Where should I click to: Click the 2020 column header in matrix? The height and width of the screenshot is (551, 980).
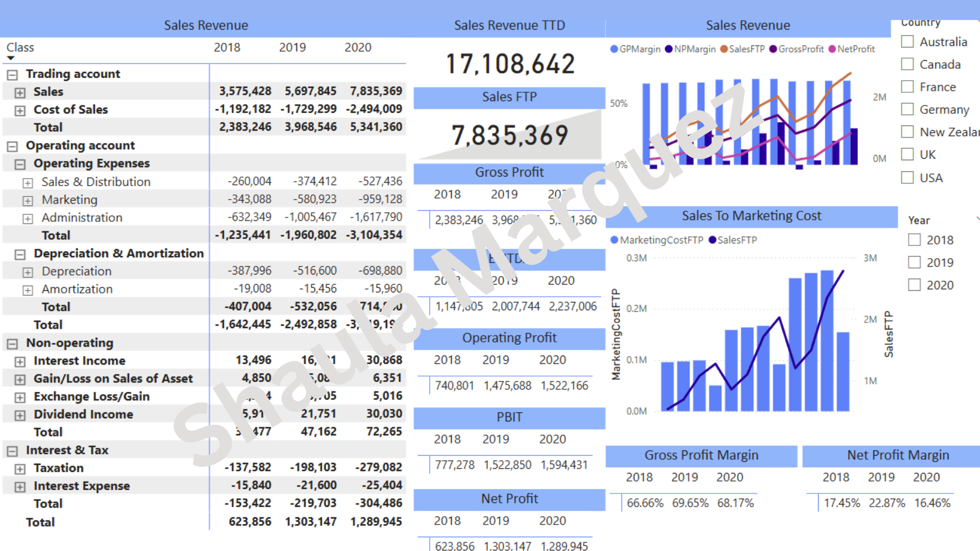(x=357, y=47)
